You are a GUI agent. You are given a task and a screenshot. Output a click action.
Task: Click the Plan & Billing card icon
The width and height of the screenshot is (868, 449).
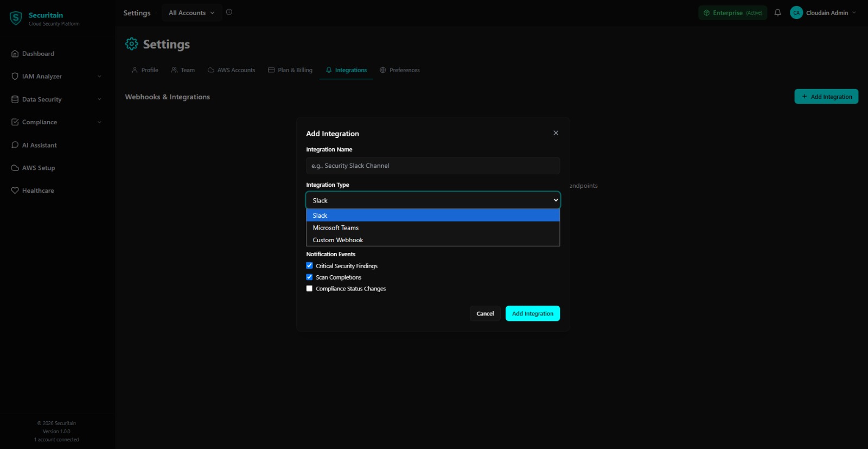pyautogui.click(x=271, y=70)
